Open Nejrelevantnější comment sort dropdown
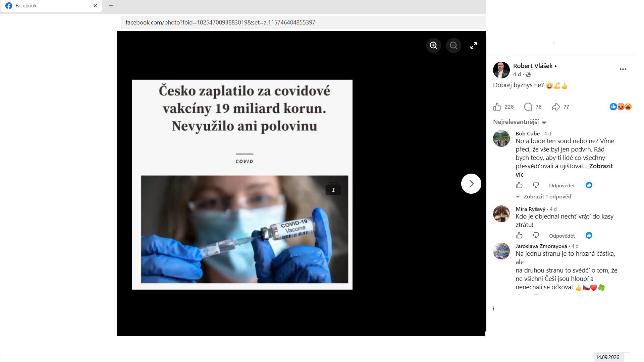This screenshot has height=362, width=644. [x=520, y=122]
